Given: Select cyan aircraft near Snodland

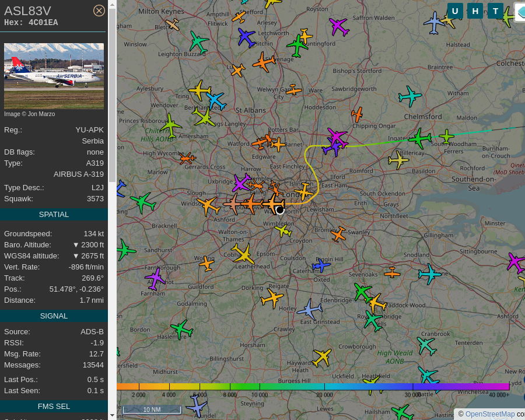Looking at the screenshot, I should pos(429,274).
